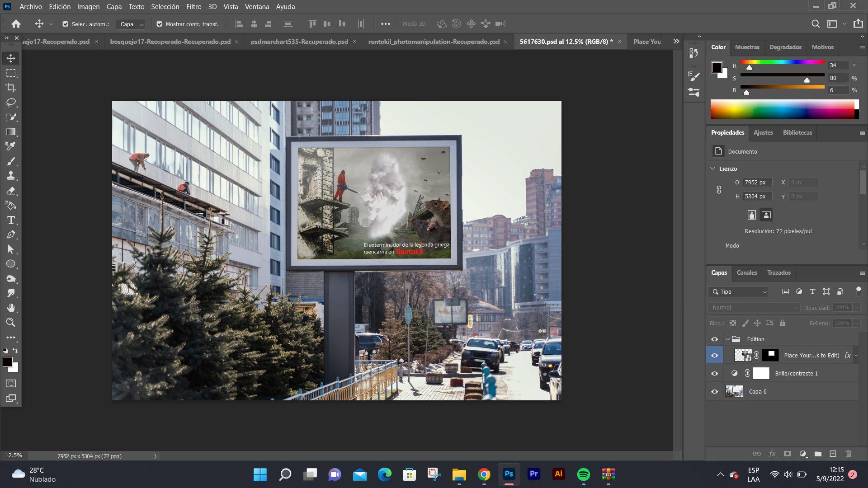Select the Horizontal Type tool

pos(11,220)
